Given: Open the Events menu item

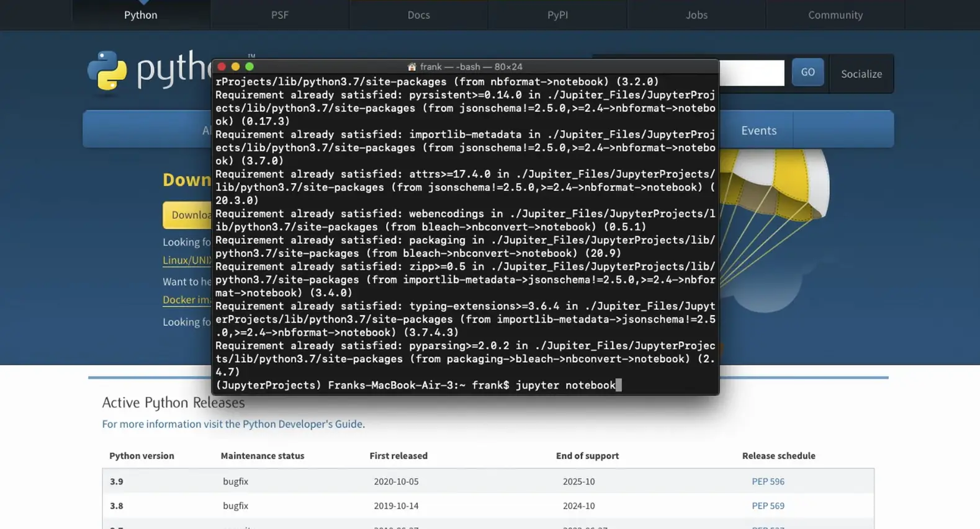Looking at the screenshot, I should [x=758, y=130].
